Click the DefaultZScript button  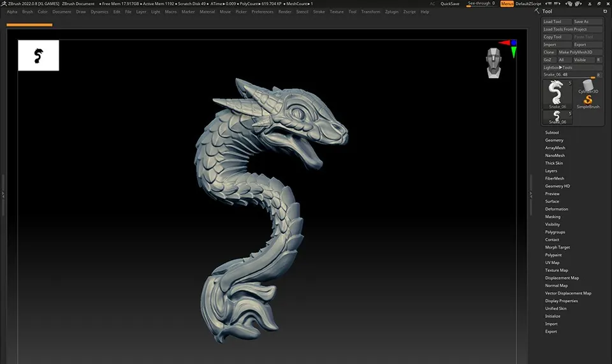[x=528, y=4]
